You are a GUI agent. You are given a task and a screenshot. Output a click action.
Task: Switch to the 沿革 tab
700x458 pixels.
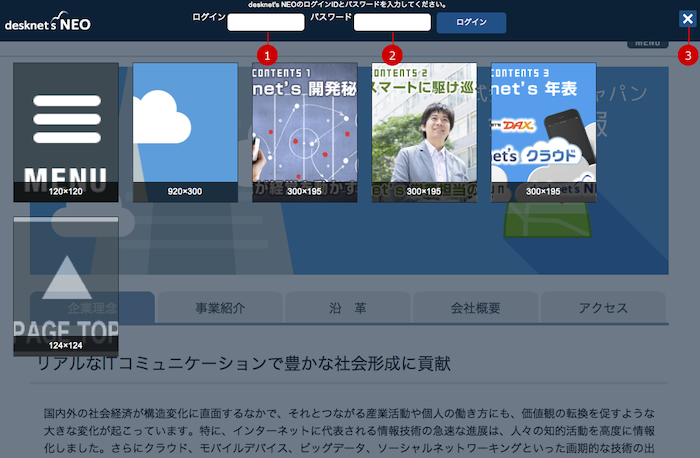pyautogui.click(x=348, y=308)
